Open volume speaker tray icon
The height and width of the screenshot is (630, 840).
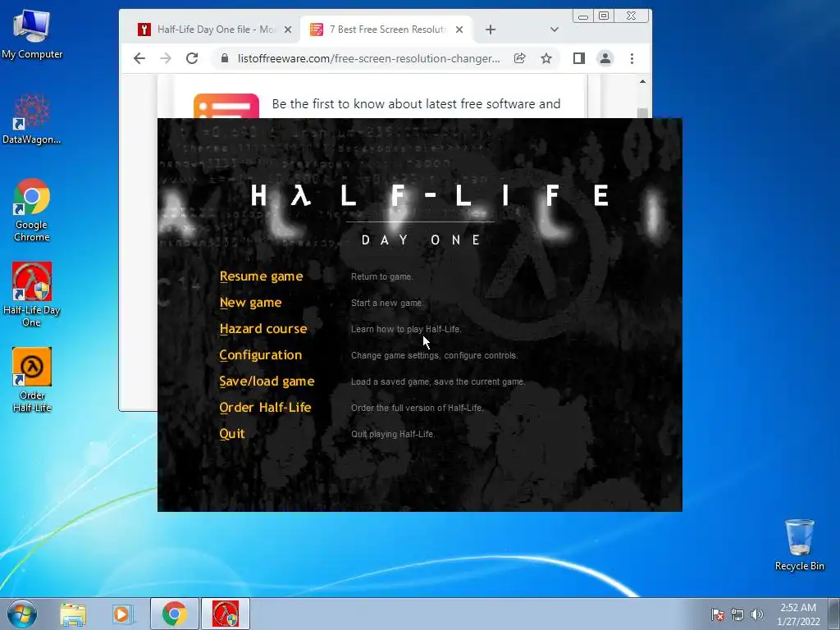coord(757,614)
